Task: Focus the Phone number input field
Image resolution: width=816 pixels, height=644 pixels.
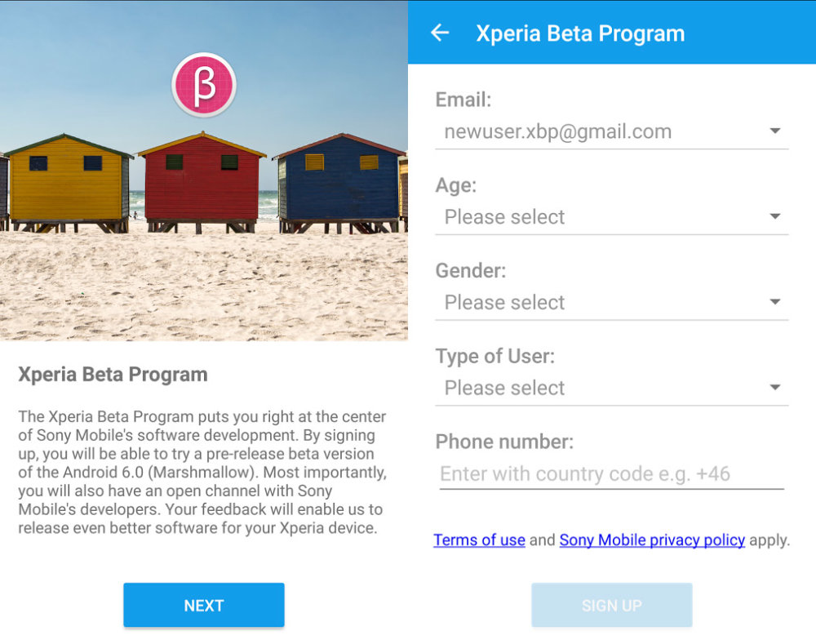Action: point(611,474)
